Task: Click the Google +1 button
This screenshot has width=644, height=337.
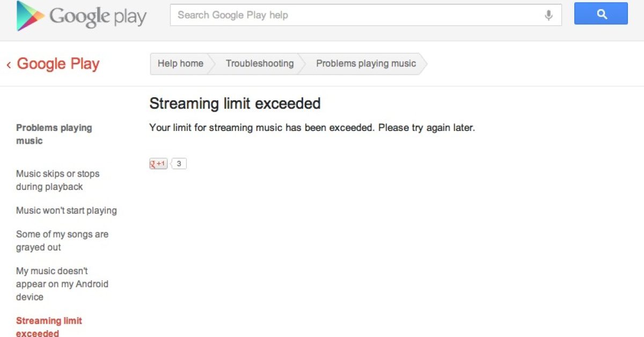Action: click(x=158, y=164)
